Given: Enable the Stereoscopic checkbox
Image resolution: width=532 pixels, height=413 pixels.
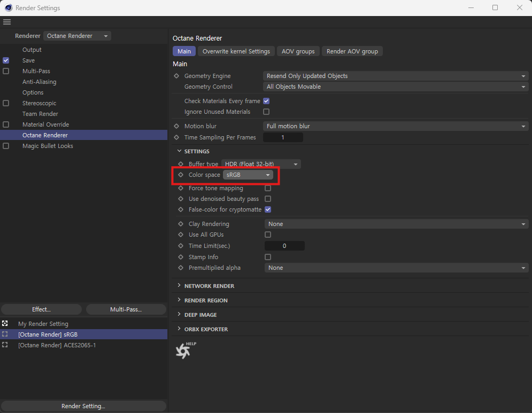Looking at the screenshot, I should tap(6, 103).
